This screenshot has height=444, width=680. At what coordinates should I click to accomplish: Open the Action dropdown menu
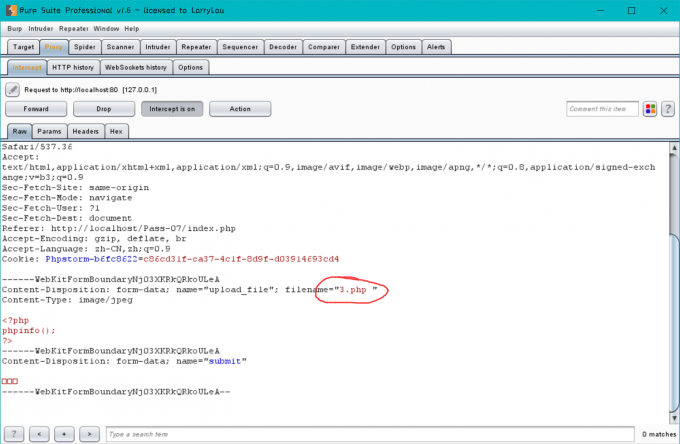coord(239,109)
